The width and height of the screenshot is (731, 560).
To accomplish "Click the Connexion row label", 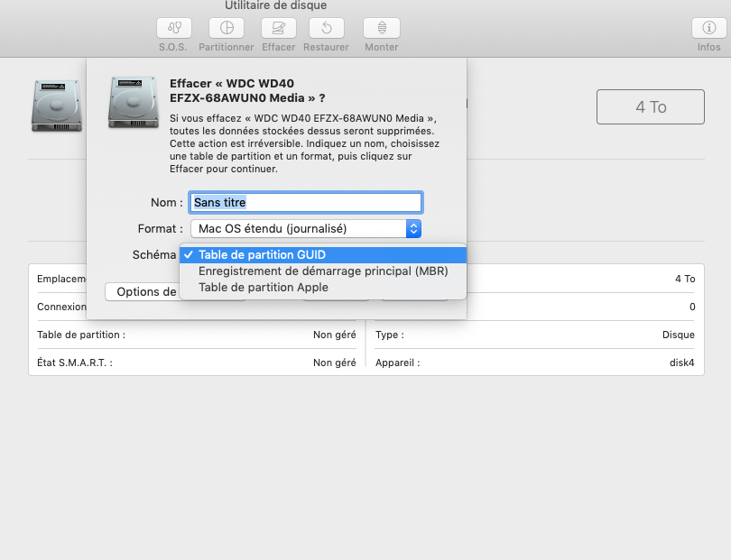I will pos(61,307).
